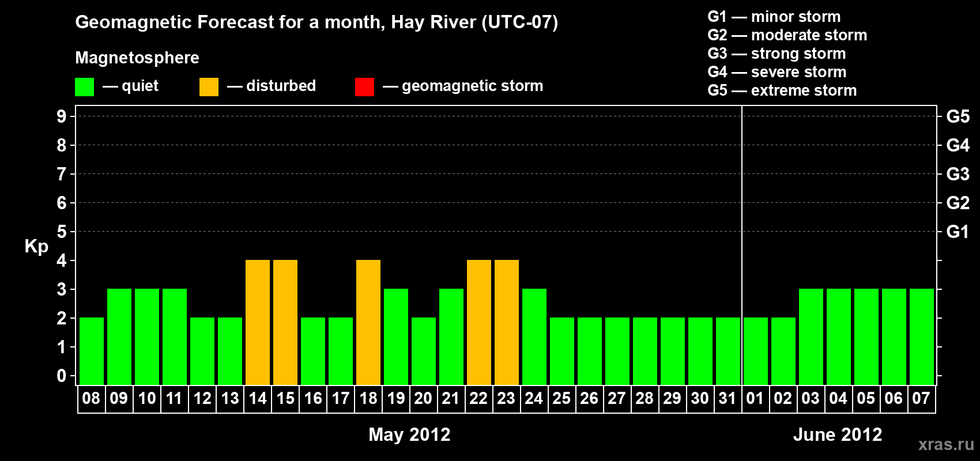Click the 'June 2012' month label
Screen dimensions: 980x461
click(838, 434)
